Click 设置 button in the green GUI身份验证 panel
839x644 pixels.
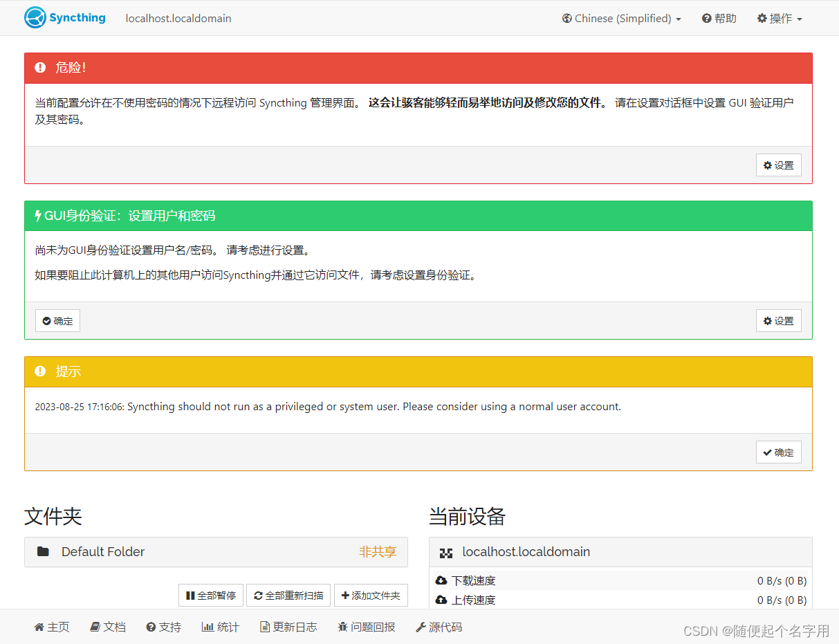click(x=778, y=321)
